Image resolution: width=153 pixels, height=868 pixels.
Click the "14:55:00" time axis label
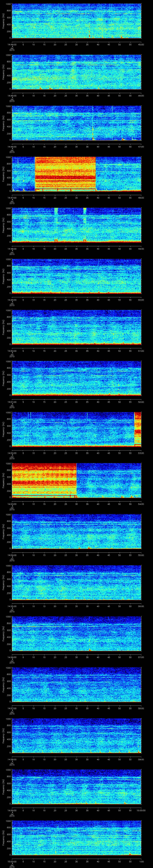pos(12,606)
